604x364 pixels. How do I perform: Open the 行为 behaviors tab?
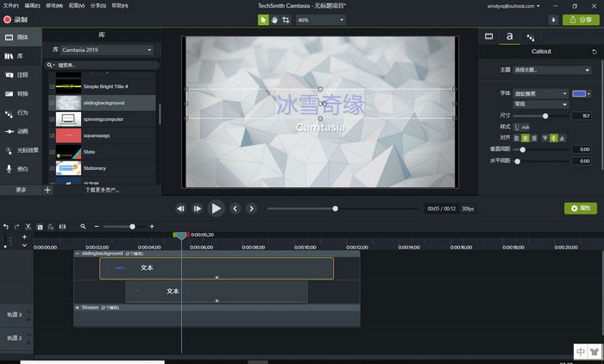[x=21, y=113]
